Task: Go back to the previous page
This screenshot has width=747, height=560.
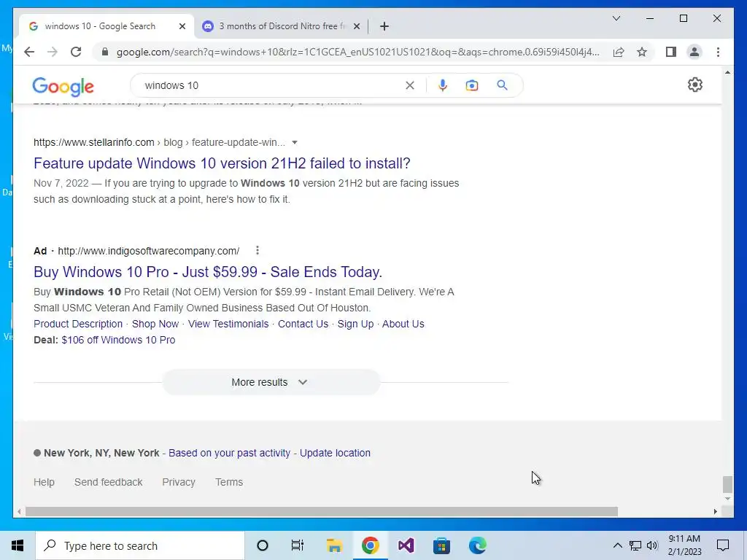Action: [29, 52]
